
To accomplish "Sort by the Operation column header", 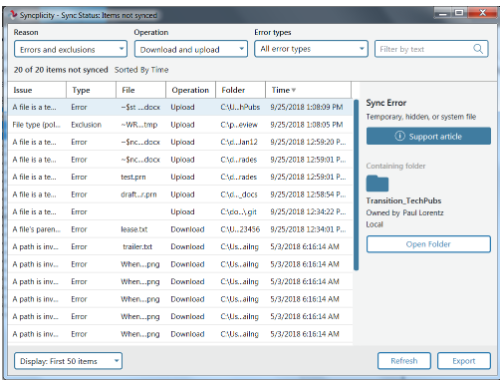I will click(x=191, y=90).
